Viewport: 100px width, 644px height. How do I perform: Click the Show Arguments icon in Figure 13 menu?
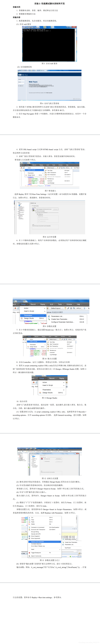[29, 538]
